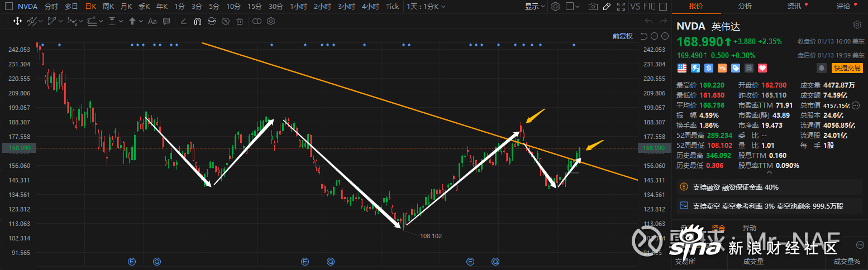The image size is (868, 270).
Task: Switch to the 异动 tab
Action: click(x=749, y=228)
